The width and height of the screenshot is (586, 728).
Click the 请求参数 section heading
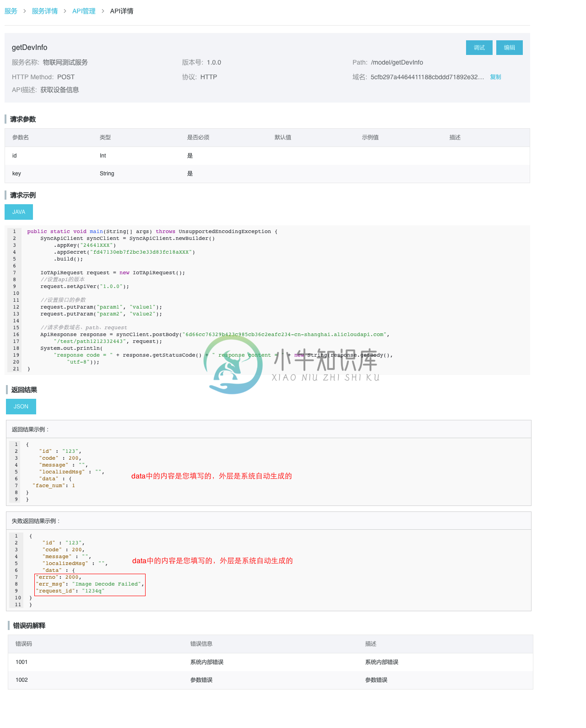(x=23, y=119)
